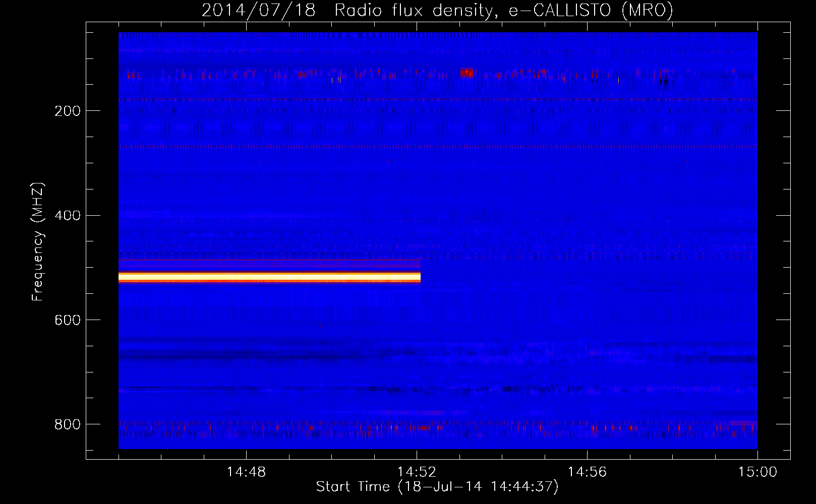
Task: Click the 400 frequency tick label
Action: click(x=68, y=216)
